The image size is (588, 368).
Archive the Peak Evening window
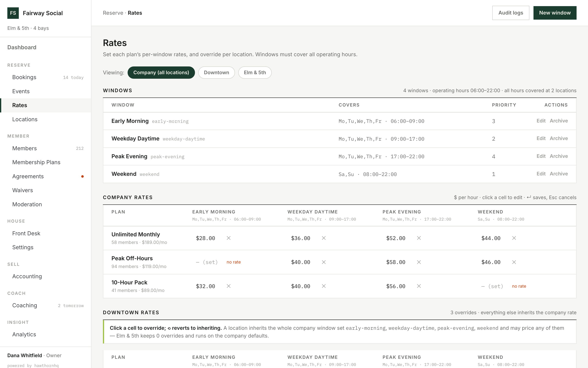(559, 156)
